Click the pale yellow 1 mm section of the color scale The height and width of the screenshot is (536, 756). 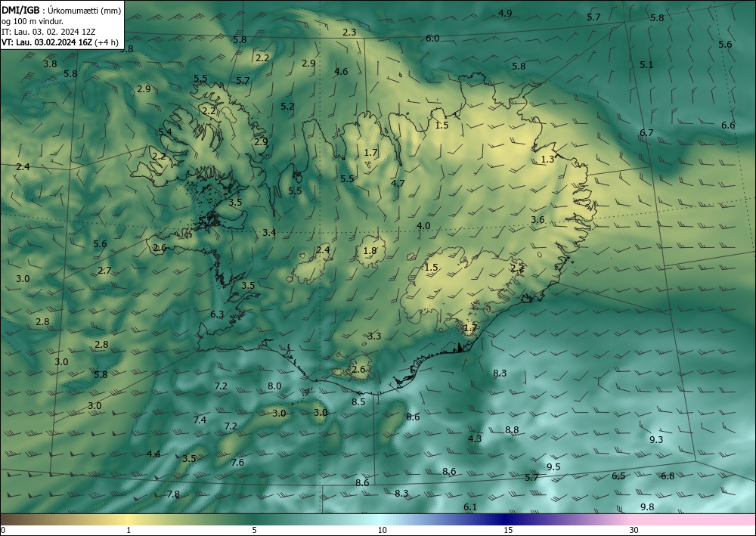(x=129, y=519)
